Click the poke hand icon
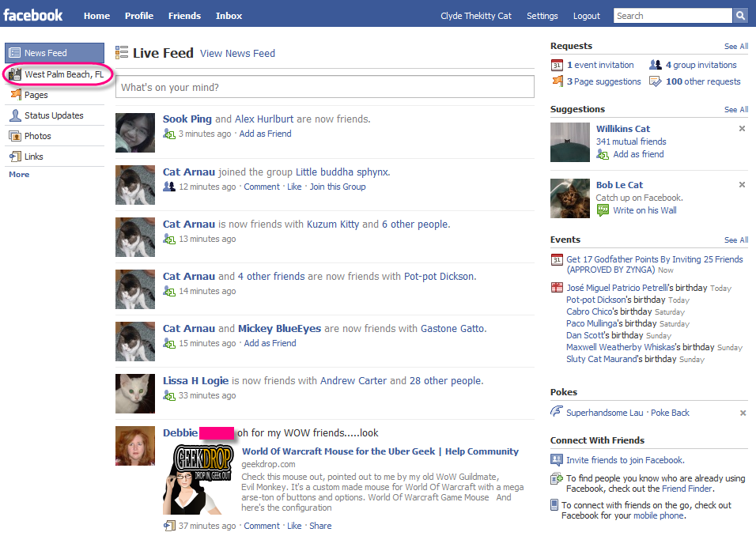756x536 pixels. 557,412
